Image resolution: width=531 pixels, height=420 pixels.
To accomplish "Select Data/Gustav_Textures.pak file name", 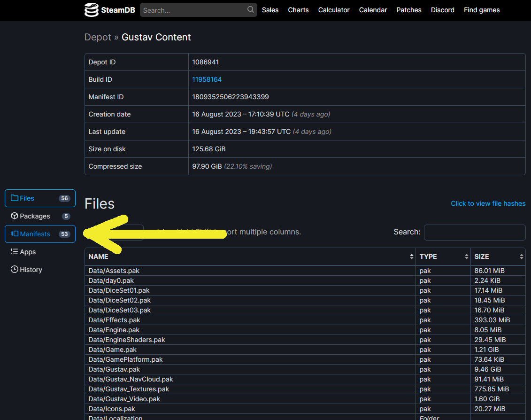I will (x=129, y=389).
